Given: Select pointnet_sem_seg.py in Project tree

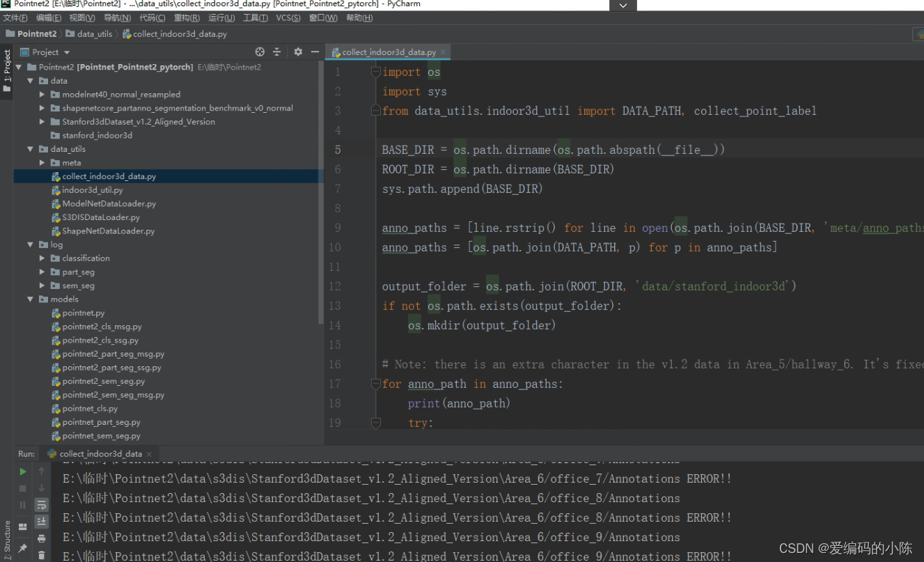Looking at the screenshot, I should coord(101,436).
